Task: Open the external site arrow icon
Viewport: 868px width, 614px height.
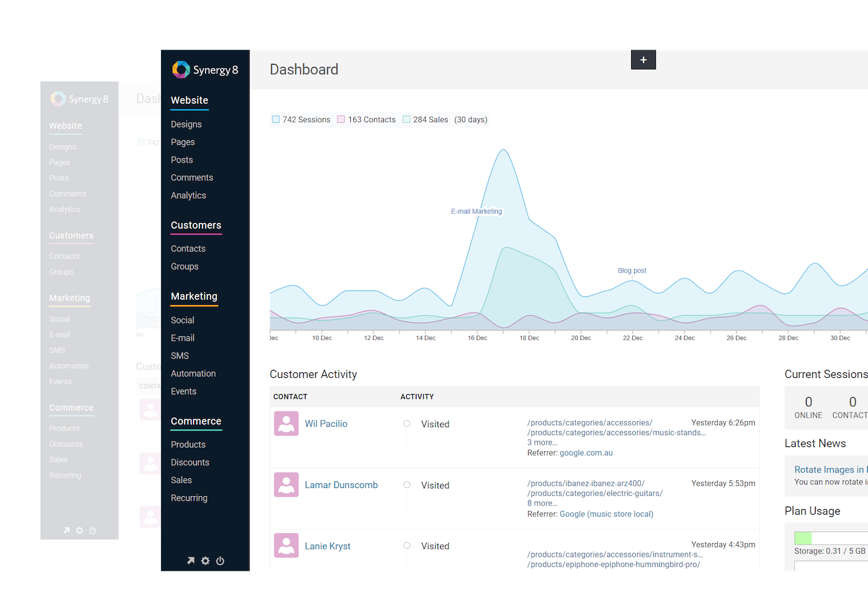Action: 190,560
